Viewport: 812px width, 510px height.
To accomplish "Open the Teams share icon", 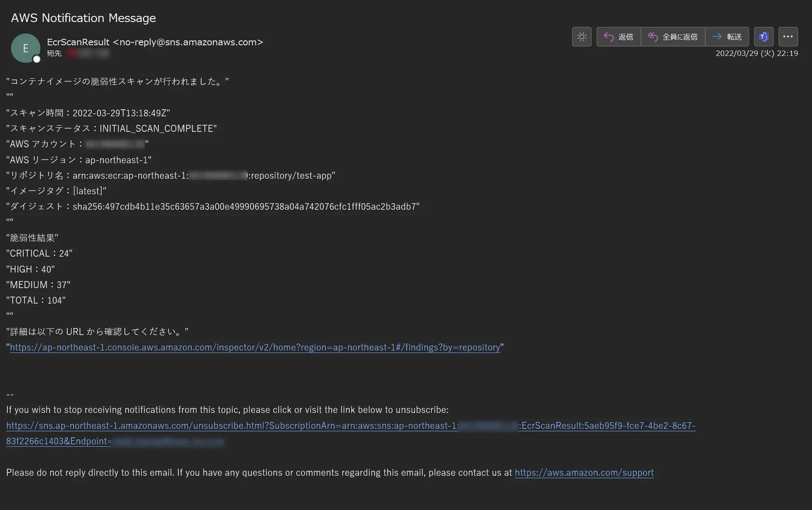I will click(763, 37).
